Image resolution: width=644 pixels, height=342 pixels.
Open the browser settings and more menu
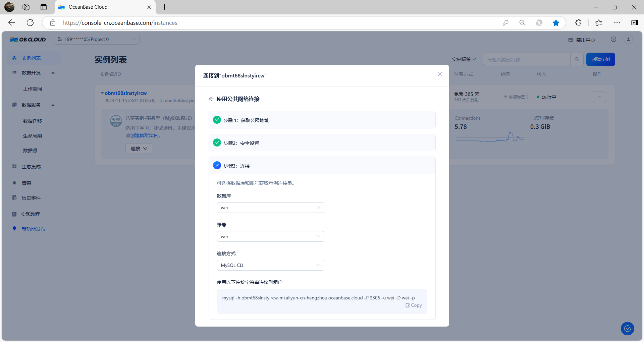click(x=617, y=23)
